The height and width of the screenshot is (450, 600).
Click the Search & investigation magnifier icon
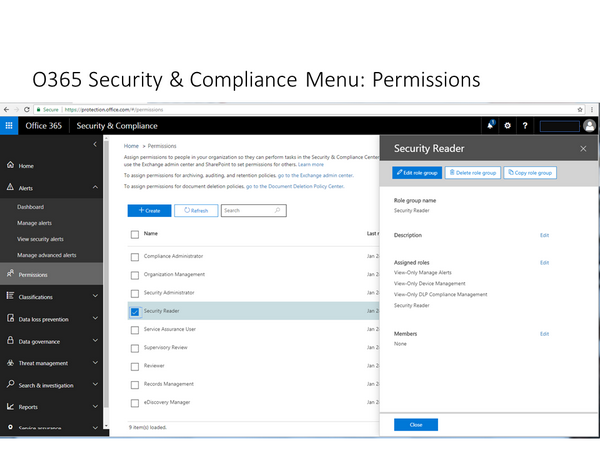(x=10, y=384)
